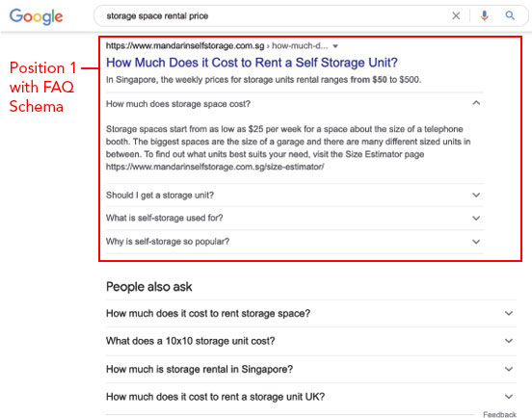
Task: Expand 'How much does it cost to rent storage space?'
Action: 310,313
